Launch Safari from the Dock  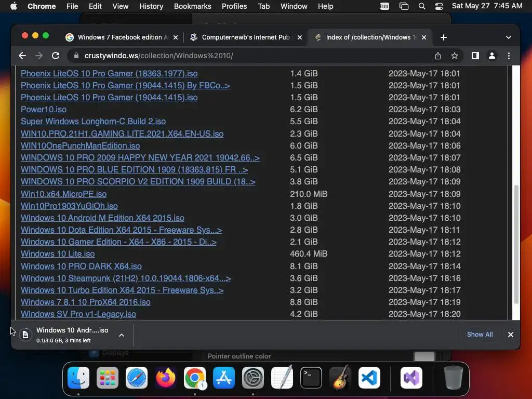click(x=137, y=378)
